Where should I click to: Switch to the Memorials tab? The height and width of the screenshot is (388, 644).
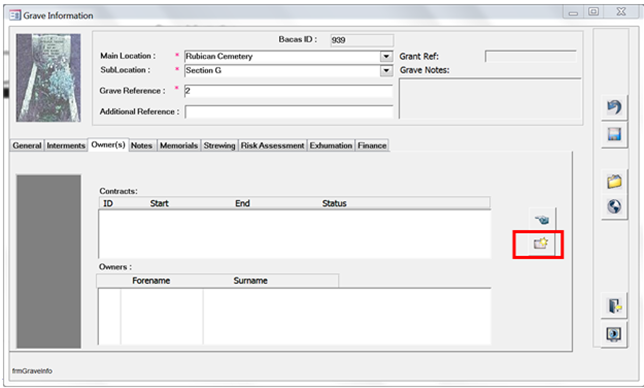click(x=179, y=145)
